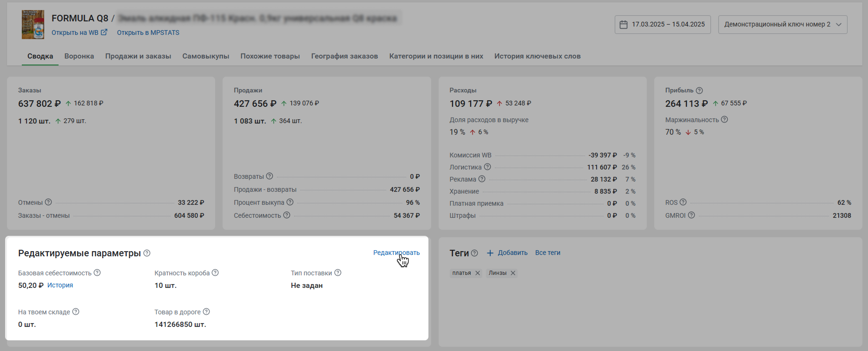
Task: Show help tooltip for Маржинальность
Action: [724, 120]
